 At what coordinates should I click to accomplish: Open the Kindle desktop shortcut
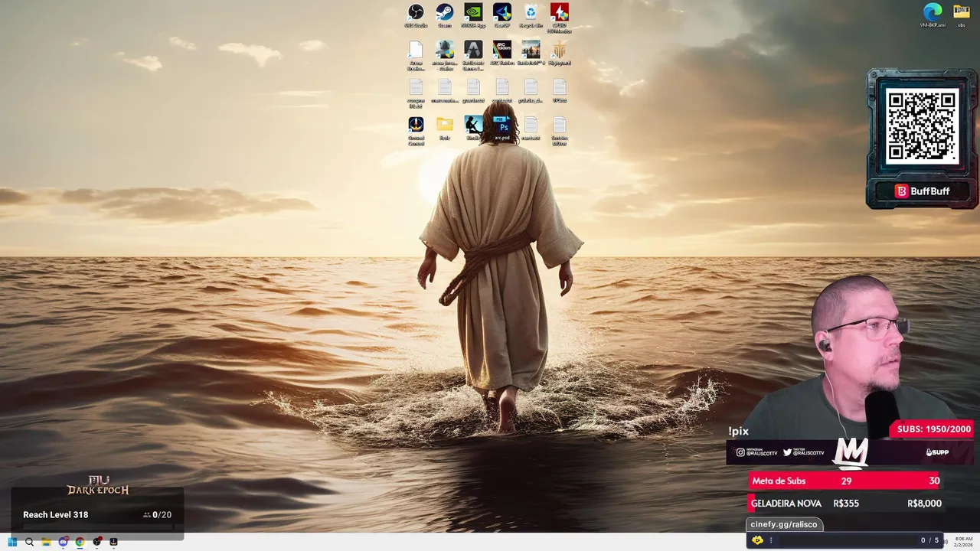473,127
